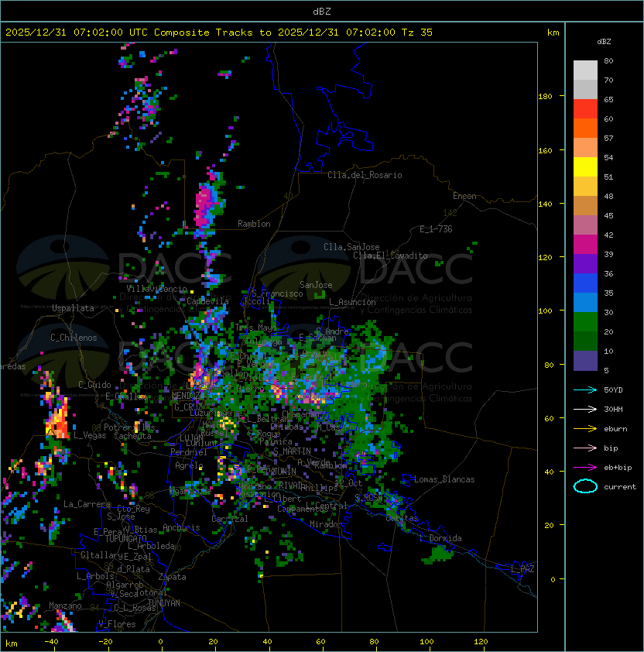Image resolution: width=644 pixels, height=652 pixels.
Task: Click the 'V_Flores' map label
Action: (117, 624)
